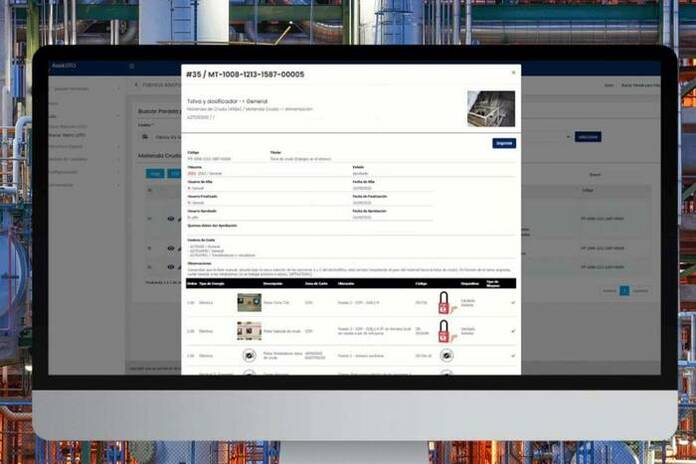Click third row circular placeholder image icon

coord(248,355)
